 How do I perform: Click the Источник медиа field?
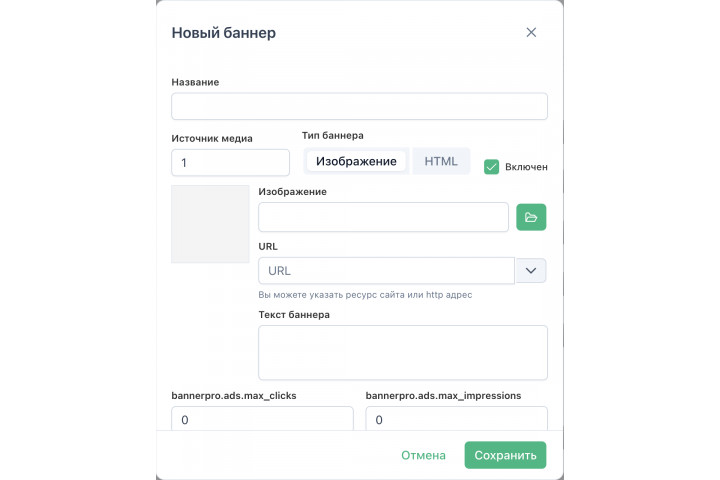click(x=231, y=163)
